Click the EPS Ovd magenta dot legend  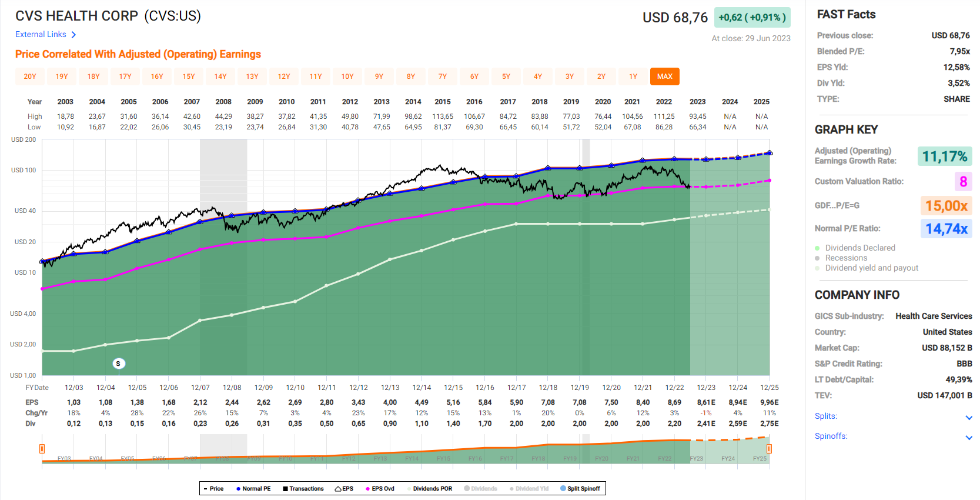click(368, 489)
